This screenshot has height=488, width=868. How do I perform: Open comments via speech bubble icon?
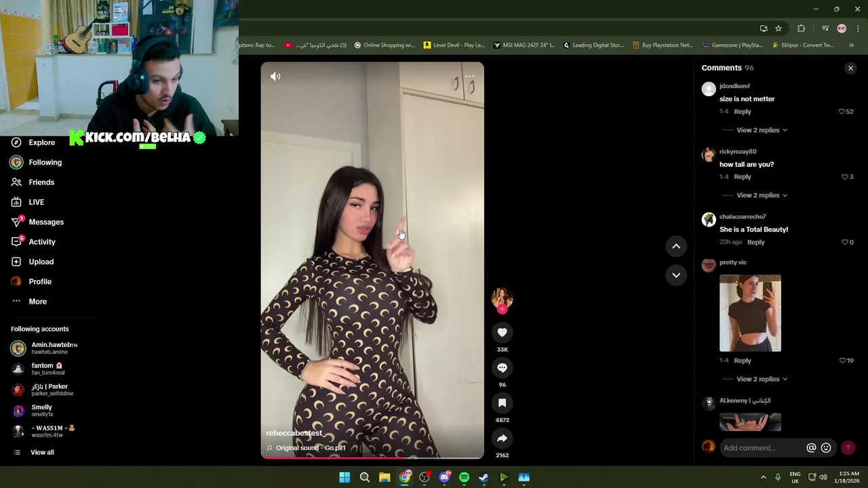[x=502, y=367]
